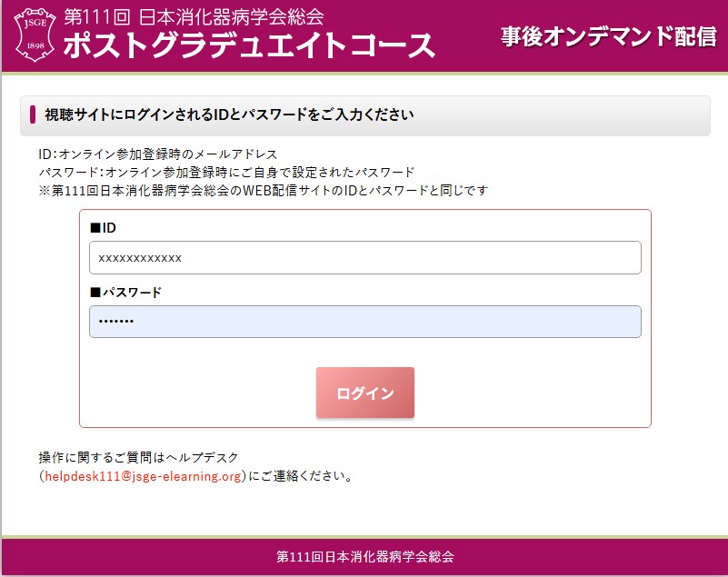Focus the パスワード password field
The width and height of the screenshot is (728, 577).
pyautogui.click(x=365, y=322)
